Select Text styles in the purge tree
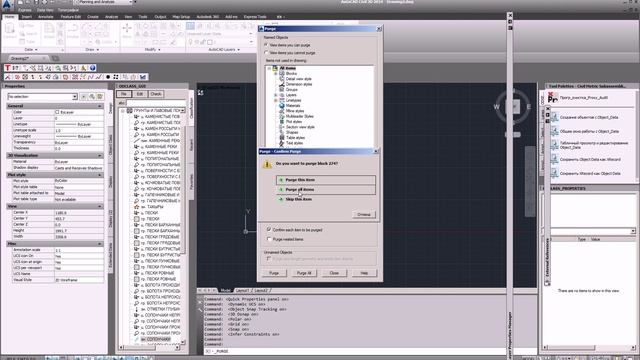Image resolution: width=640 pixels, height=360 pixels. [x=294, y=143]
